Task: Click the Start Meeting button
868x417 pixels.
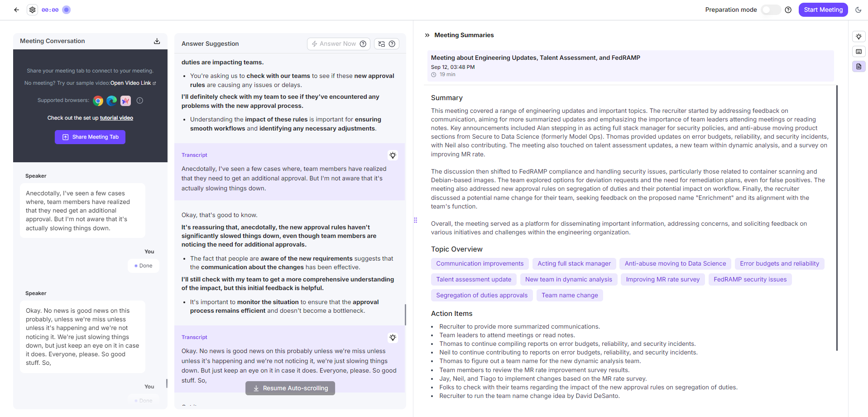Action: pos(823,10)
